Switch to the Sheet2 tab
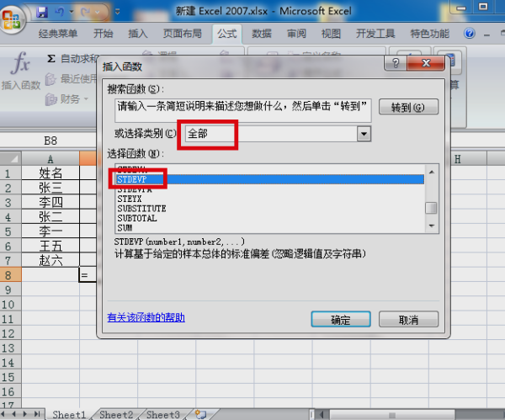Viewport: 505px width, 420px height. 116,414
